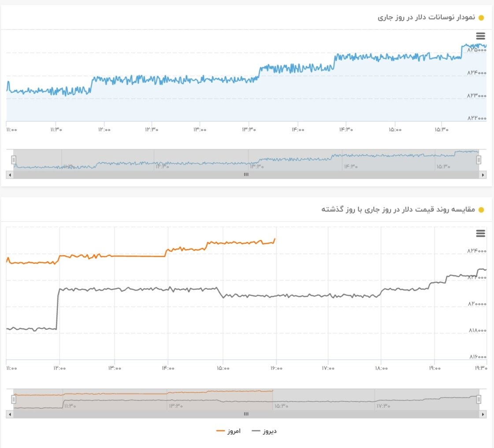Click the right navigator handle of the top chart
The height and width of the screenshot is (448, 494).
click(x=479, y=160)
